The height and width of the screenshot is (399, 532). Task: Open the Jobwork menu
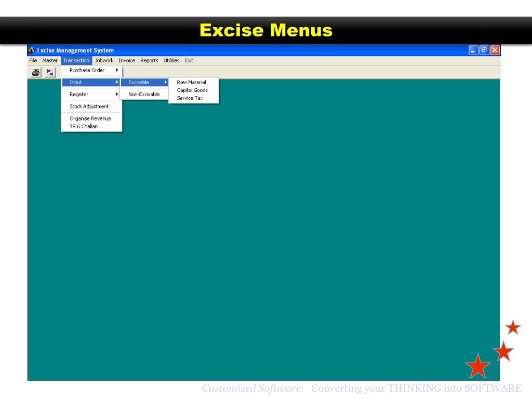click(104, 60)
